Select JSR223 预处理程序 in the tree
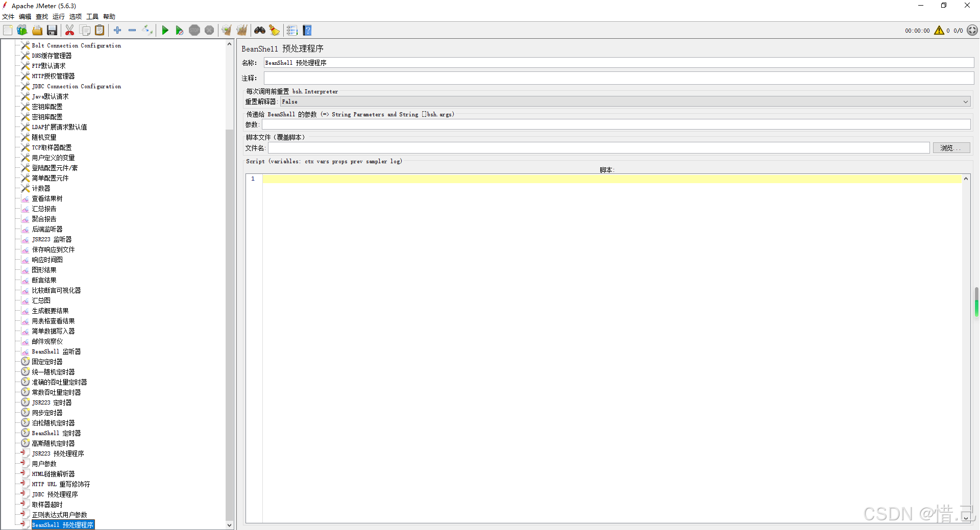The height and width of the screenshot is (530, 980). 58,453
